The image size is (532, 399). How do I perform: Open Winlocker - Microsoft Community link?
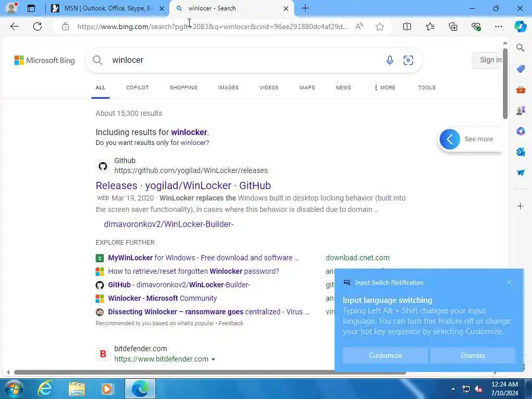coord(162,298)
